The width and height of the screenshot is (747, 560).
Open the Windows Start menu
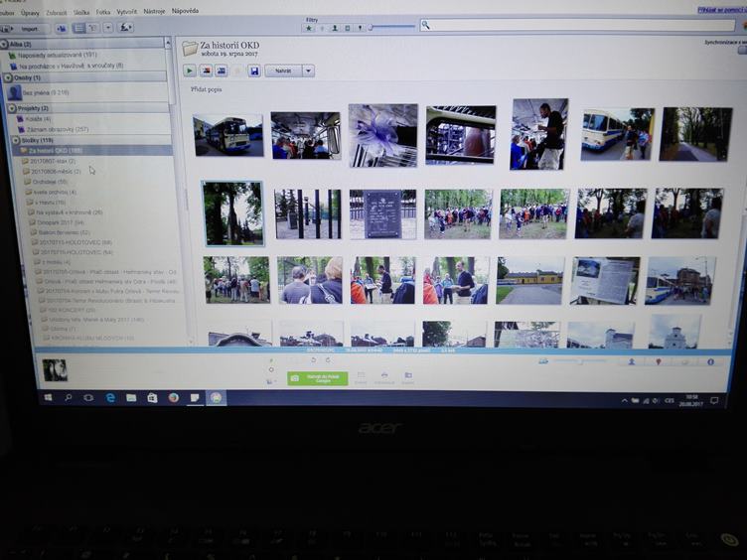coord(48,397)
